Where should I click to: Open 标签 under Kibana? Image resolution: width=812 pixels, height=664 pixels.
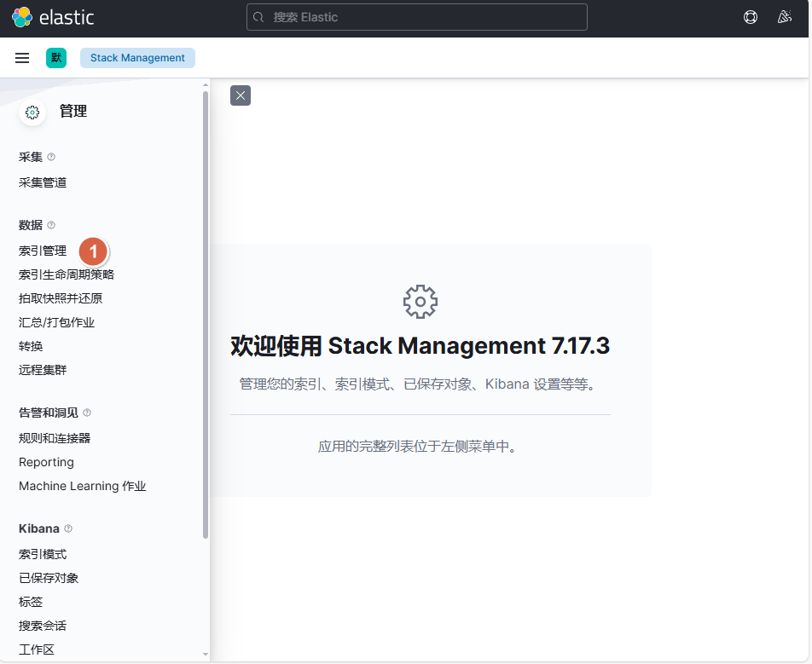click(x=31, y=602)
